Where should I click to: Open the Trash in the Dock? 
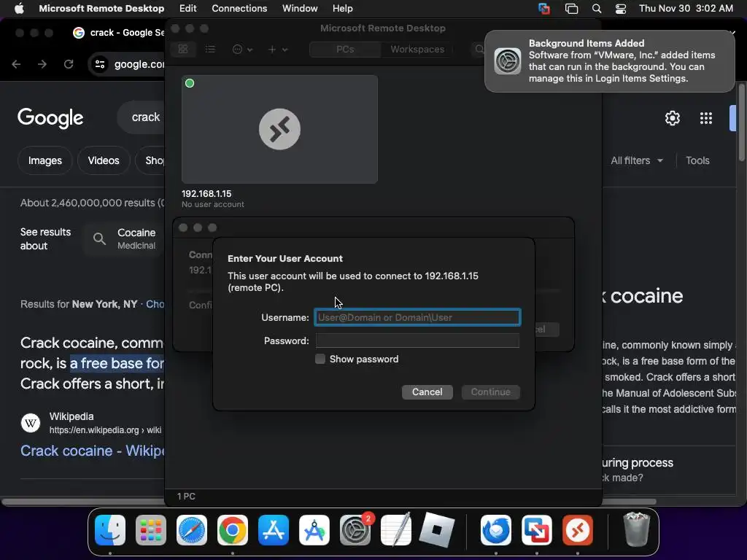click(636, 529)
